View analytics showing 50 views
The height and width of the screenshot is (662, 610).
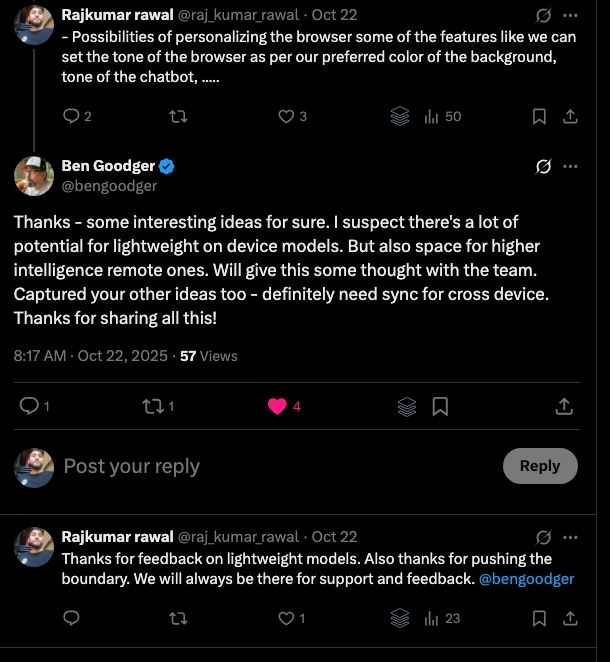tap(442, 116)
